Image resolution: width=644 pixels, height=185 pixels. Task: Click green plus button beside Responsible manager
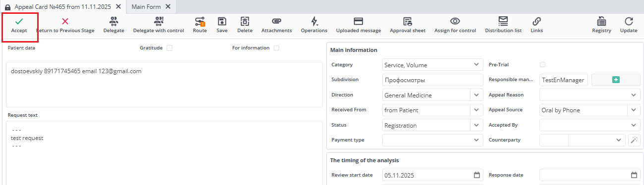pos(616,80)
